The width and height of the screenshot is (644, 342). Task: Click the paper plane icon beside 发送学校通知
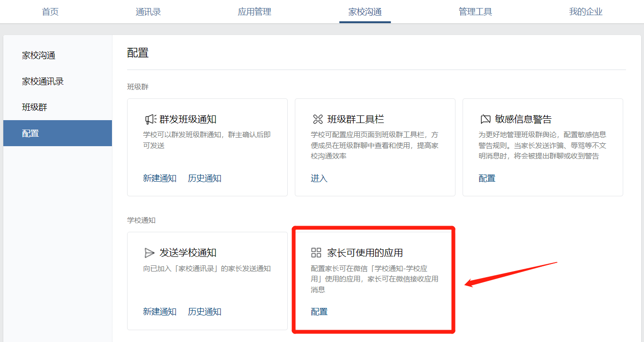click(150, 253)
